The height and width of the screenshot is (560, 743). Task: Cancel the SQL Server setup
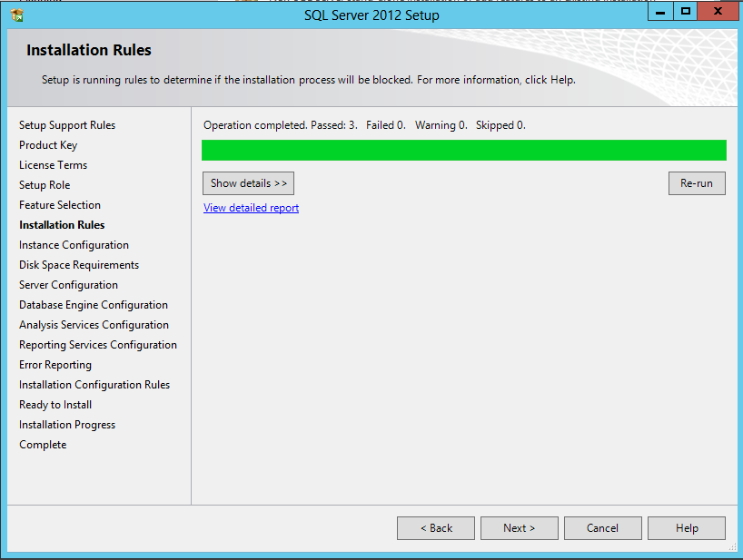[x=603, y=528]
